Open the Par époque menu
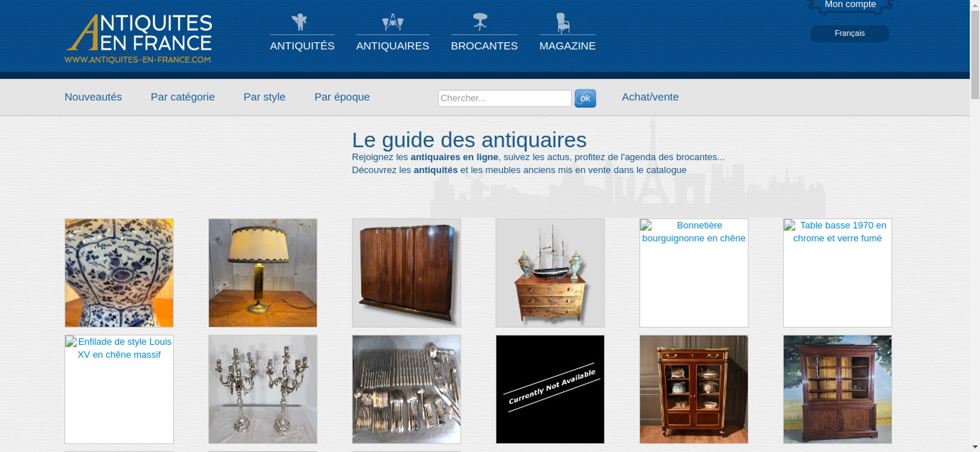Image resolution: width=980 pixels, height=452 pixels. 342,97
